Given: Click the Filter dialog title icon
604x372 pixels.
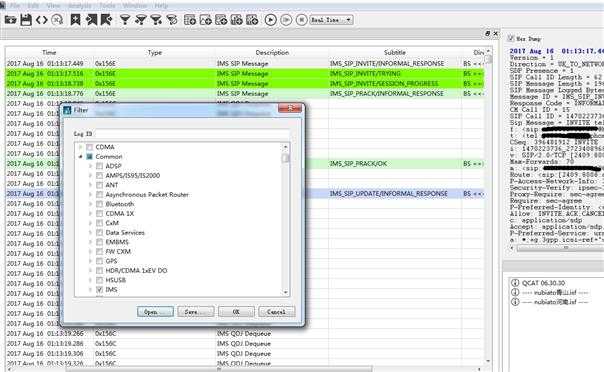Looking at the screenshot, I should click(x=68, y=110).
